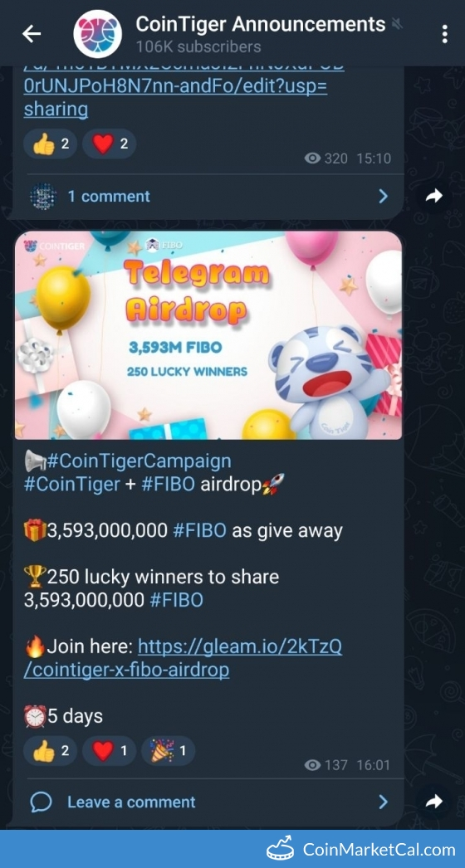Open CoinTiger channel avatar

click(97, 34)
